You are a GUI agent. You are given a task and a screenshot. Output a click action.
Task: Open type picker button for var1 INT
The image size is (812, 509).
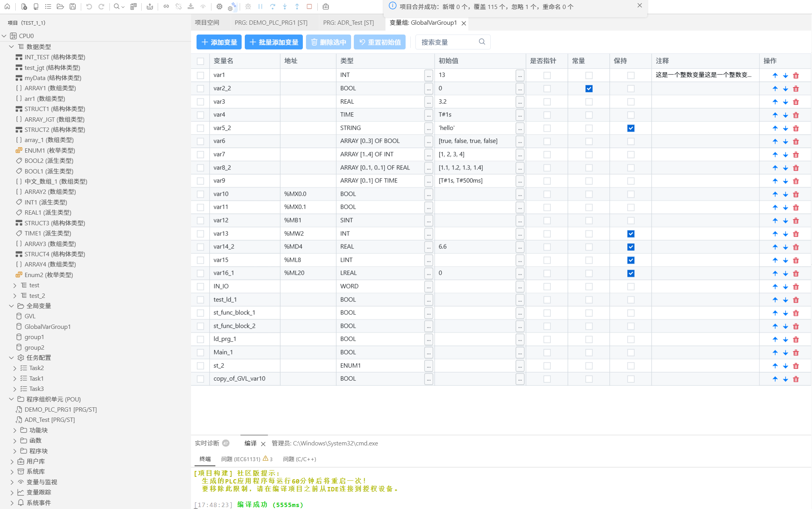[429, 75]
